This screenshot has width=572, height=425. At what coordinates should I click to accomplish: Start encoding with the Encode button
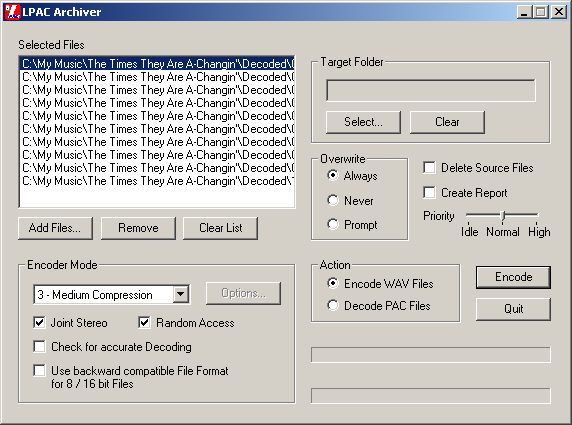[x=514, y=277]
